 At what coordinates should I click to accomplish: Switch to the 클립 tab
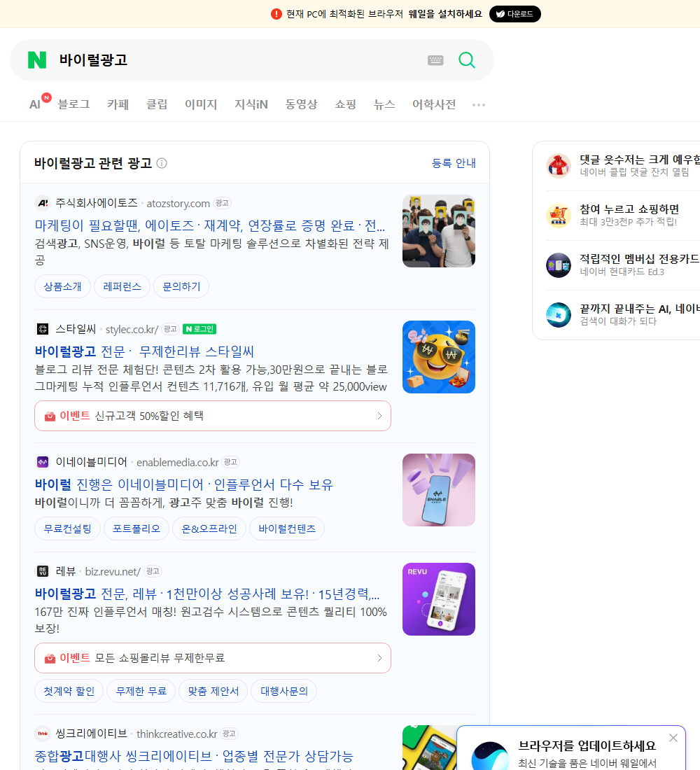coord(157,104)
